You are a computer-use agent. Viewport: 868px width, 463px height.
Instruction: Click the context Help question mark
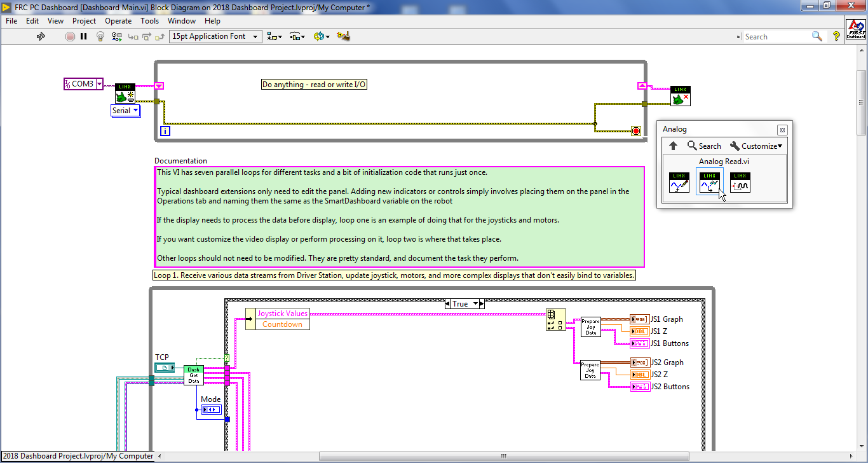[836, 36]
